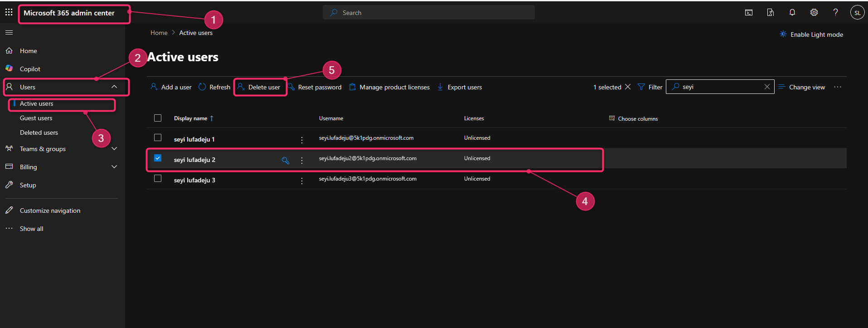Click Export users
This screenshot has height=328, width=868.
tap(460, 87)
